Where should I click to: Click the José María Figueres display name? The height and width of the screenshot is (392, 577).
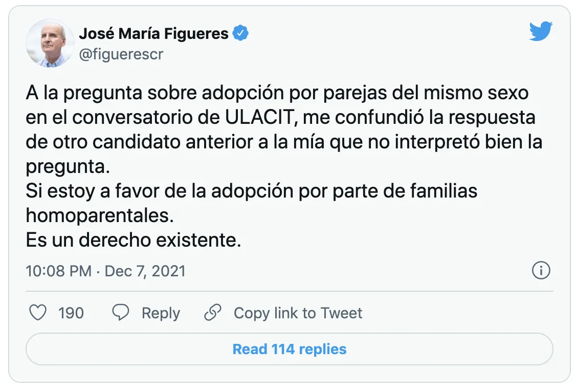(153, 34)
